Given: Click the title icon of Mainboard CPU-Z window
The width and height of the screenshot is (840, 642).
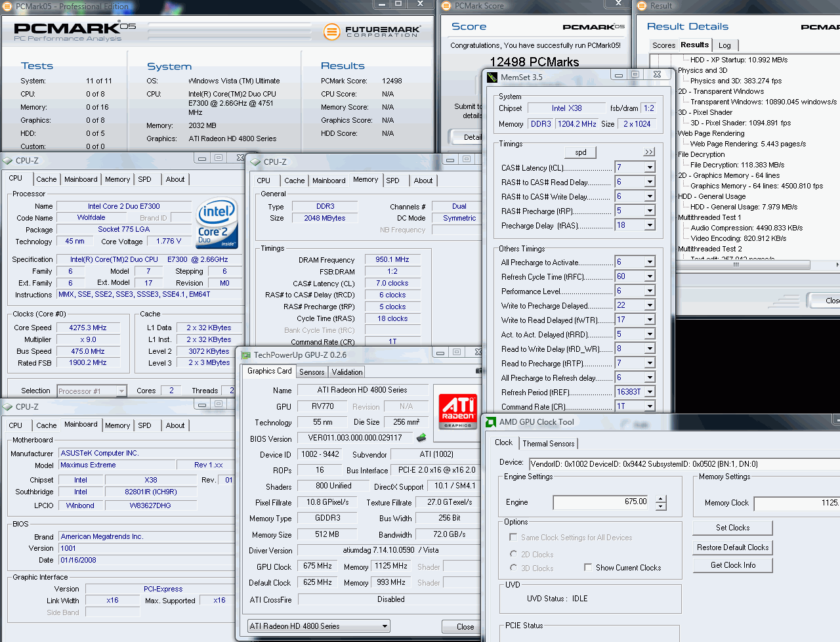Looking at the screenshot, I should 8,407.
